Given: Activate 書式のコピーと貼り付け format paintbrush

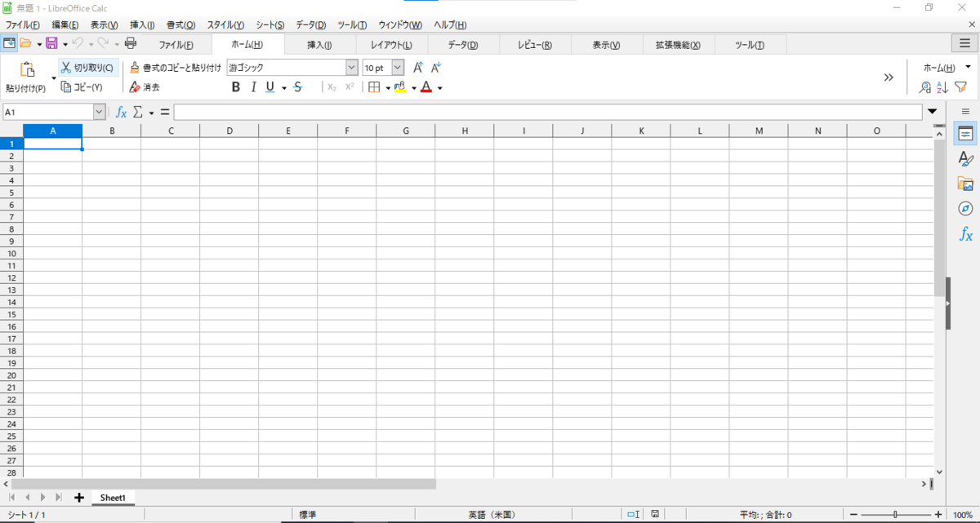Looking at the screenshot, I should point(176,68).
